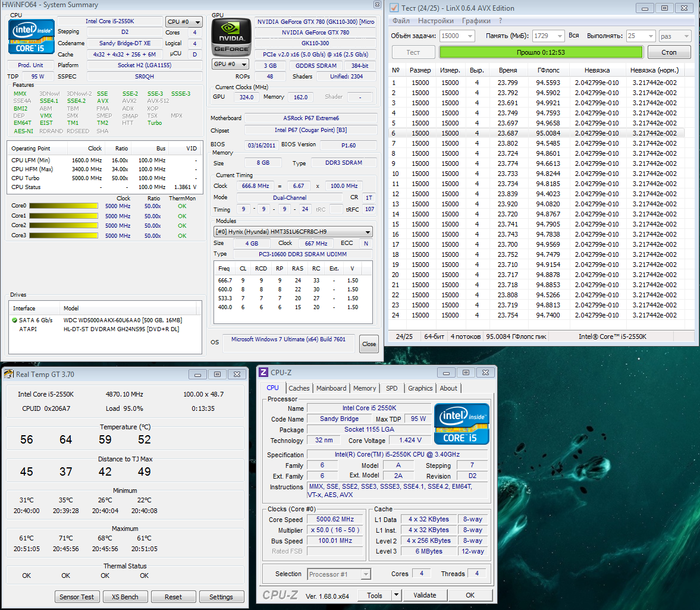Open the GPU #0 selector dropdown
This screenshot has height=610, width=700.
click(230, 64)
